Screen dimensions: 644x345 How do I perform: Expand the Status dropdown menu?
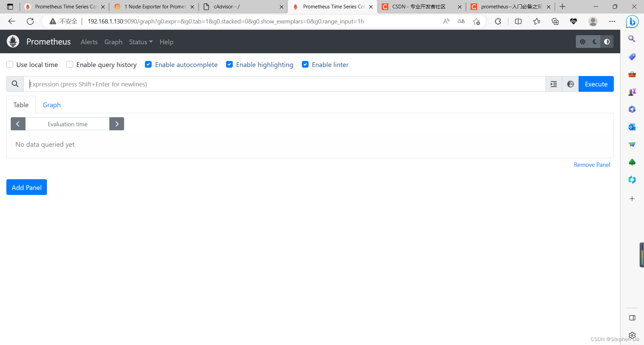[141, 42]
